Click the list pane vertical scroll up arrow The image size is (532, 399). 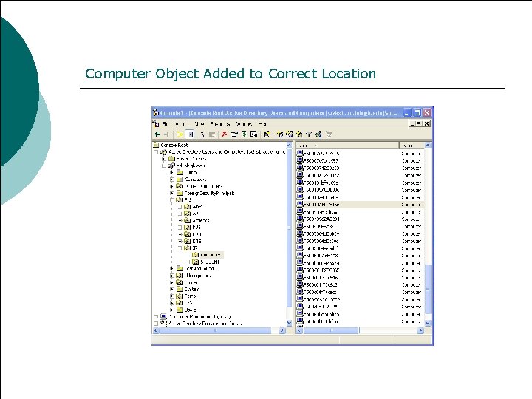[x=428, y=146]
